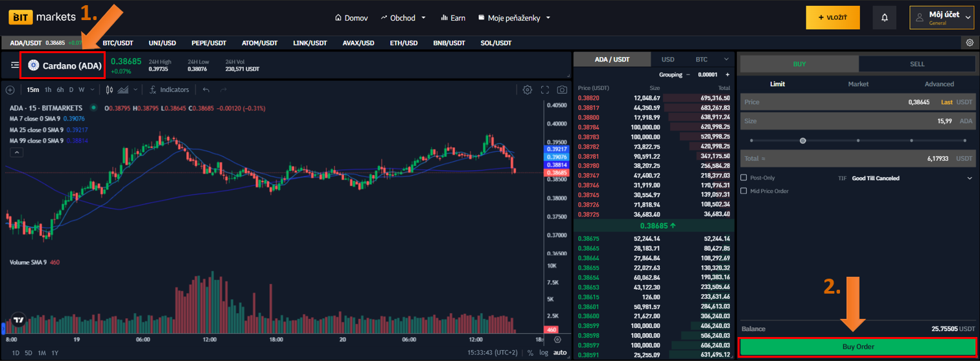The image size is (980, 361).
Task: Click the Total input field
Action: 857,158
